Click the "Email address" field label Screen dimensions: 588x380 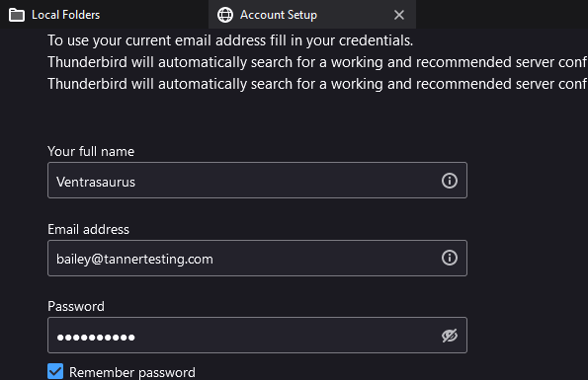88,229
